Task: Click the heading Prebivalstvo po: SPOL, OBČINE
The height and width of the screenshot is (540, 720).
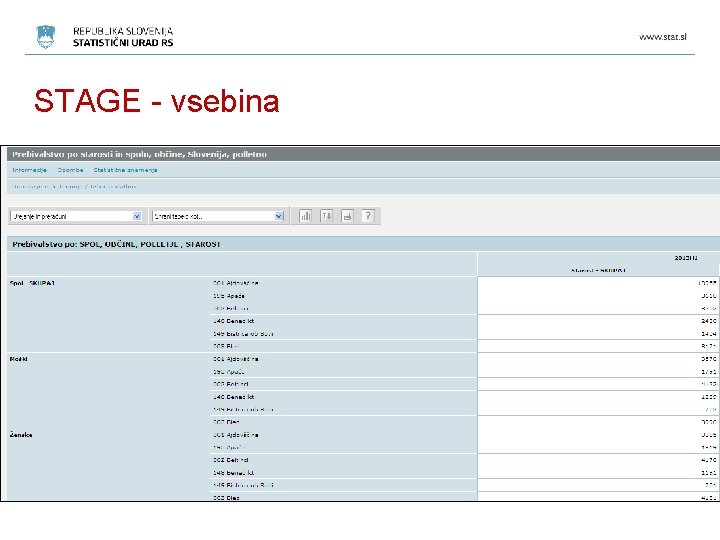Action: [116, 244]
